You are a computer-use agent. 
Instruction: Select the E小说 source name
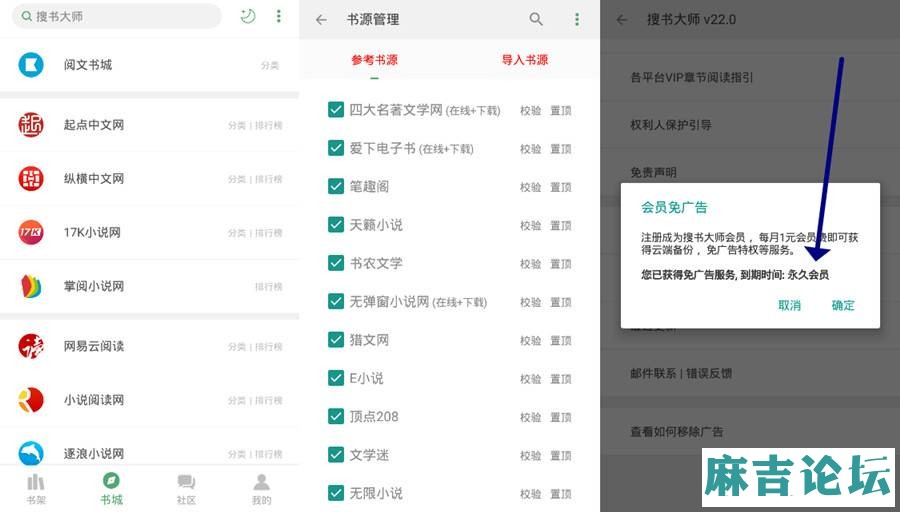(x=366, y=378)
